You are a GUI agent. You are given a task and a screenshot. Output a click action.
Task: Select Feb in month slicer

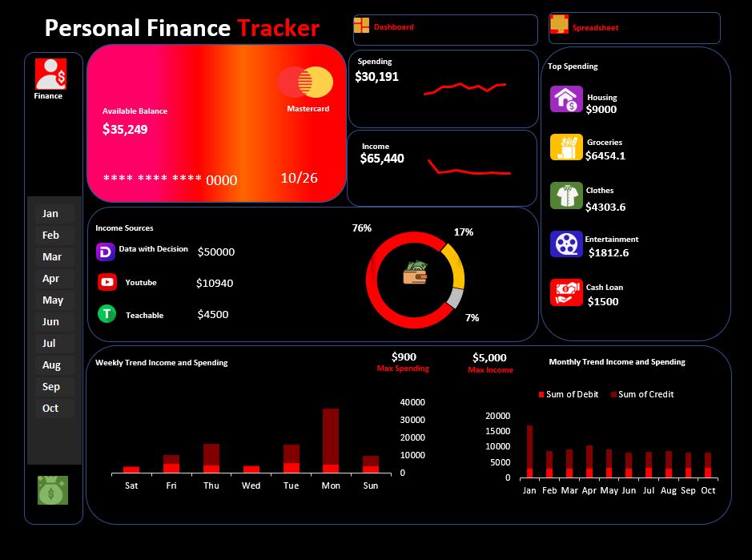(x=54, y=235)
